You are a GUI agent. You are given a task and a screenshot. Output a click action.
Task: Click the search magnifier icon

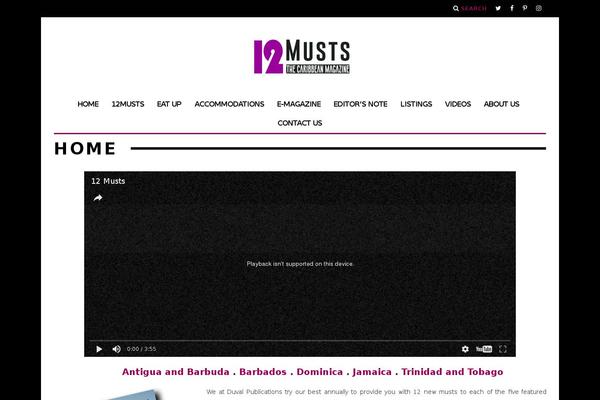coord(456,8)
